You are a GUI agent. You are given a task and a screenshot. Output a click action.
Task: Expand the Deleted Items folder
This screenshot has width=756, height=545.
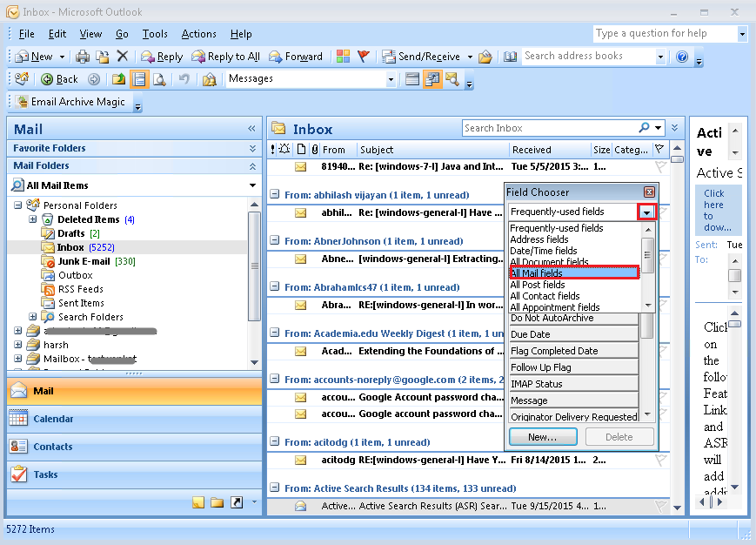(32, 219)
